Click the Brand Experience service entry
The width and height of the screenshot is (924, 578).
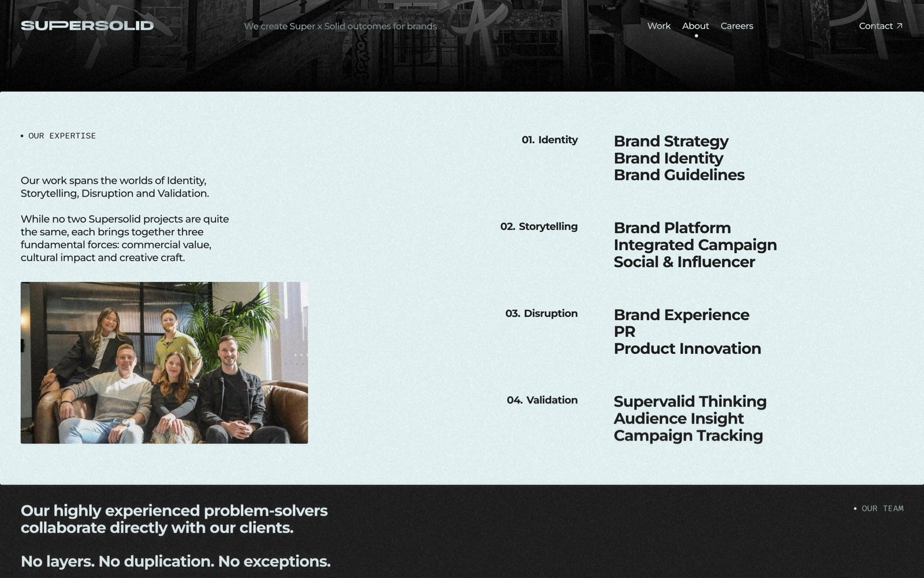[681, 315]
